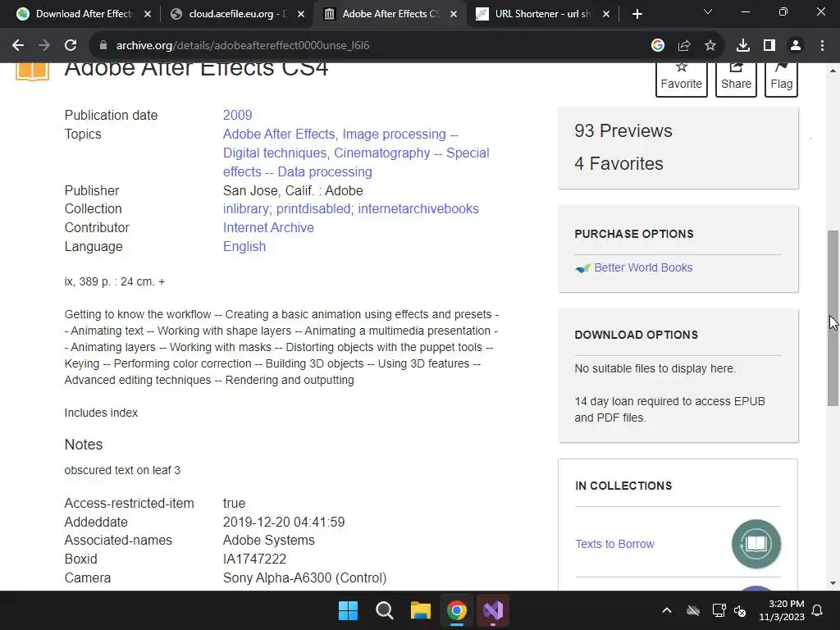Open notifications bell icon
The image size is (840, 630).
coord(818,610)
